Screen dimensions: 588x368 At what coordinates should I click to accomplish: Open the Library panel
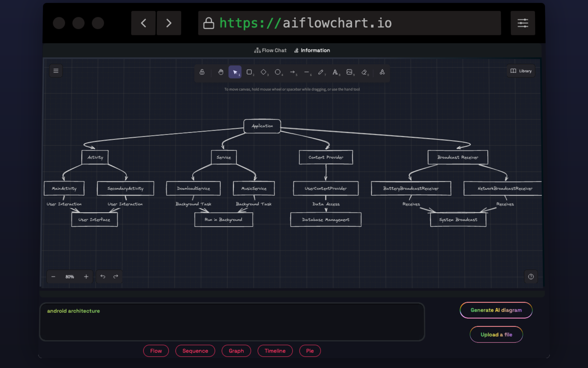(521, 70)
